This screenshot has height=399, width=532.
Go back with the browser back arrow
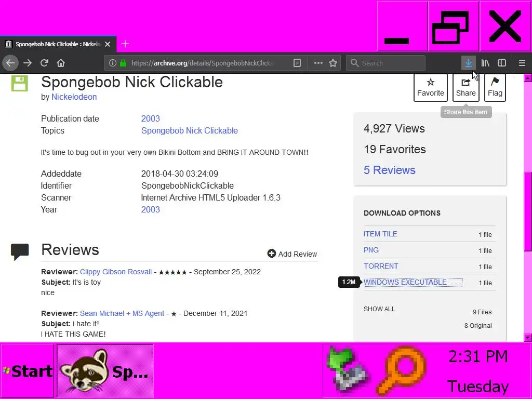10,63
